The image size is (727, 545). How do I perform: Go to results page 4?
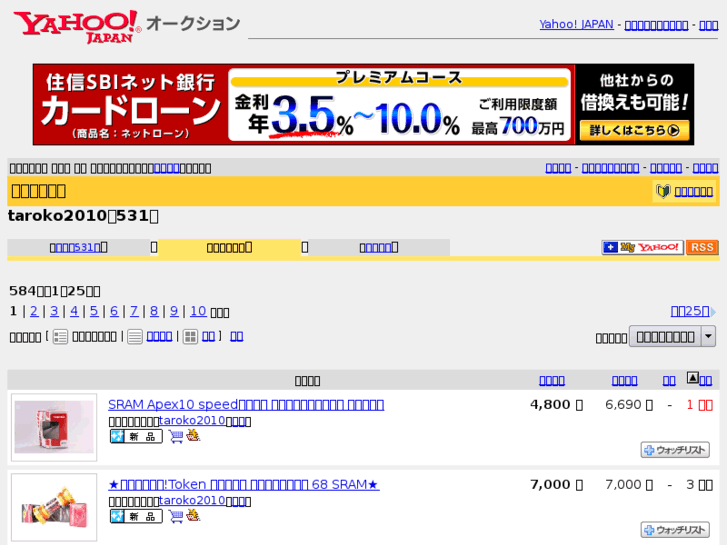[x=74, y=311]
